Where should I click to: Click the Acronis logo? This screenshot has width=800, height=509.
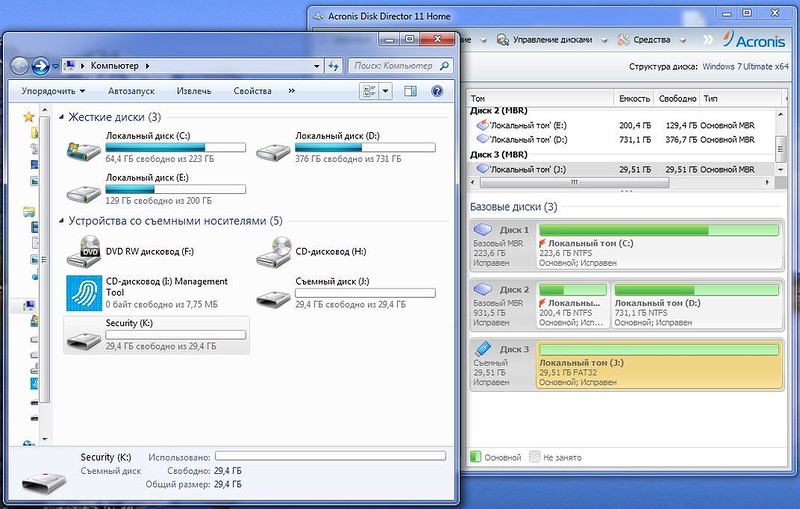click(x=754, y=40)
